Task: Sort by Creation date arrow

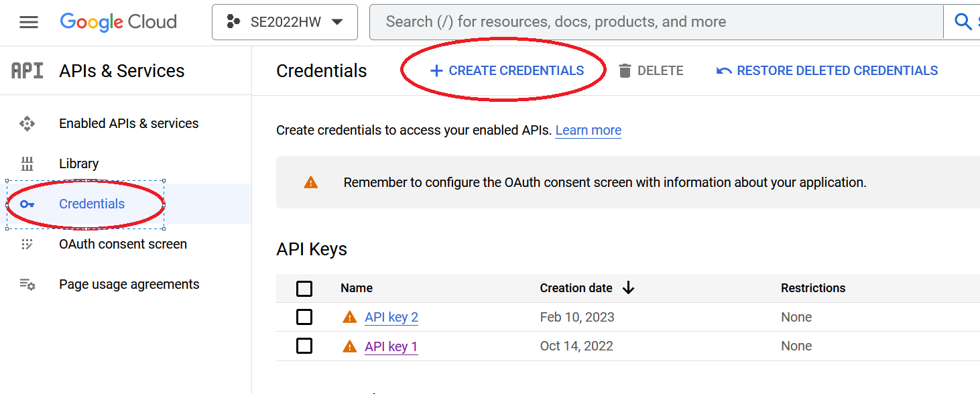Action: pos(628,288)
